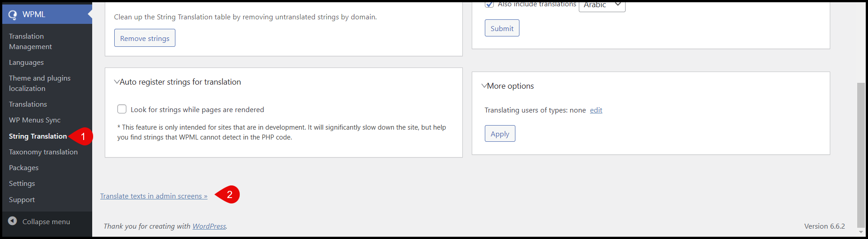The image size is (868, 239).
Task: Enable Look for strings while pages rendered
Action: [122, 109]
